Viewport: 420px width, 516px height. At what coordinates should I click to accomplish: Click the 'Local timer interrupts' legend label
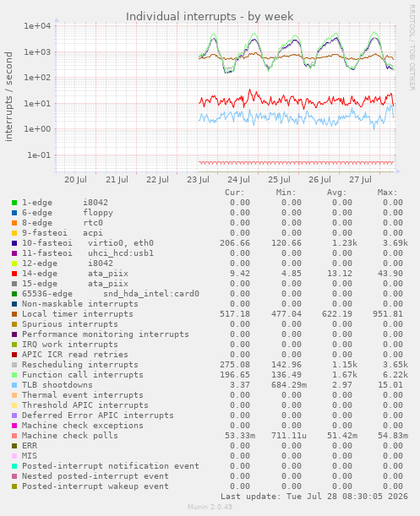[78, 314]
